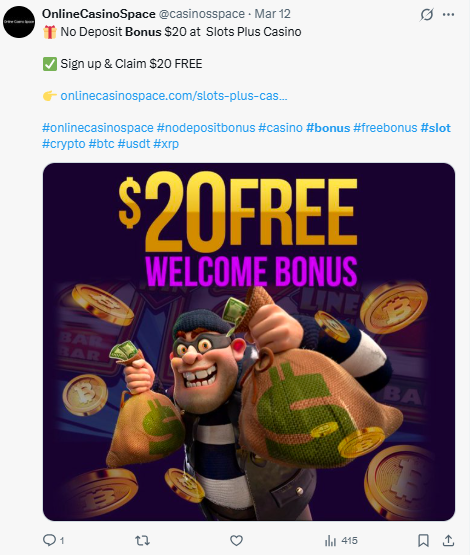Click the OnlineCasinoSpace display name
This screenshot has width=474, height=555.
[99, 14]
